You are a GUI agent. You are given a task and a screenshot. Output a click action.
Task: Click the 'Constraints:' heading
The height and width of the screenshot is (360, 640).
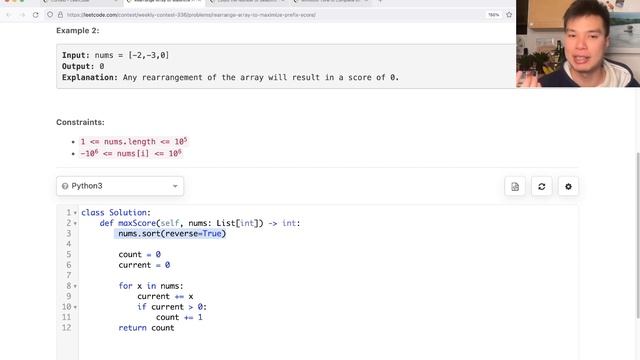pyautogui.click(x=80, y=122)
